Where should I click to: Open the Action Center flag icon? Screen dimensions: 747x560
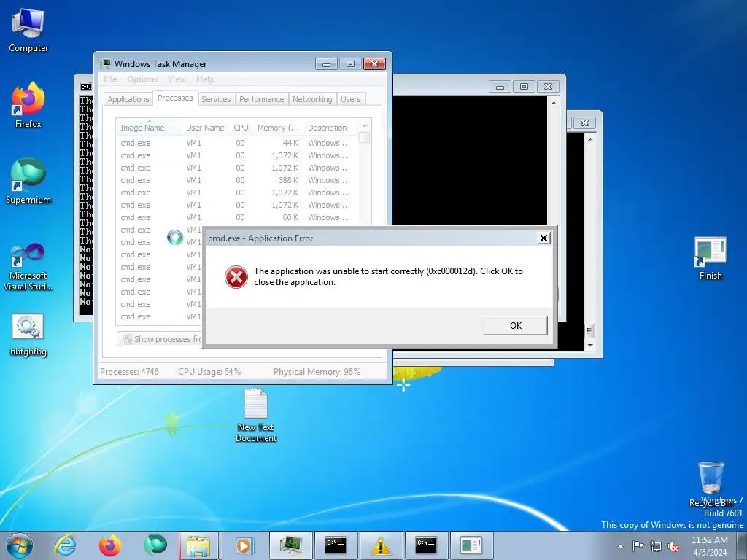(x=638, y=545)
